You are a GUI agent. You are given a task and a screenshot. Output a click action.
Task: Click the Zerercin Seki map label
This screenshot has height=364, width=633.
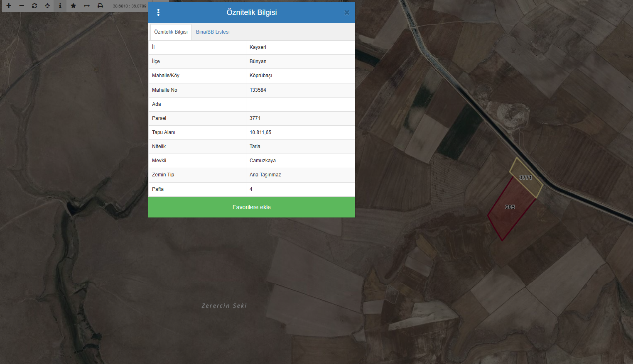224,306
